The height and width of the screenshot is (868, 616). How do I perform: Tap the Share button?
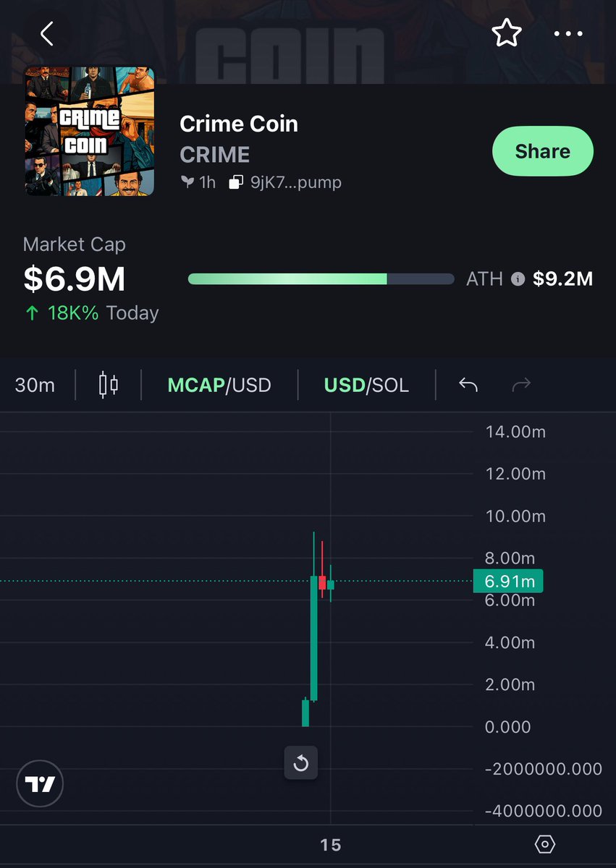543,151
